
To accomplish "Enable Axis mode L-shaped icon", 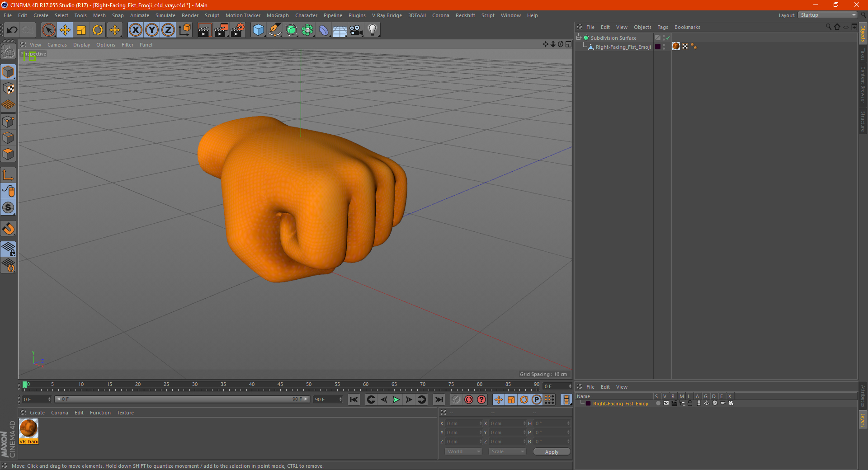I will pos(9,175).
